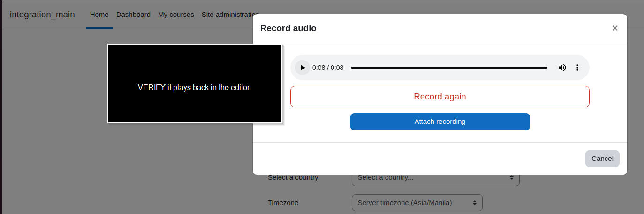Click the Select a country label
644x214 pixels.
click(x=293, y=177)
